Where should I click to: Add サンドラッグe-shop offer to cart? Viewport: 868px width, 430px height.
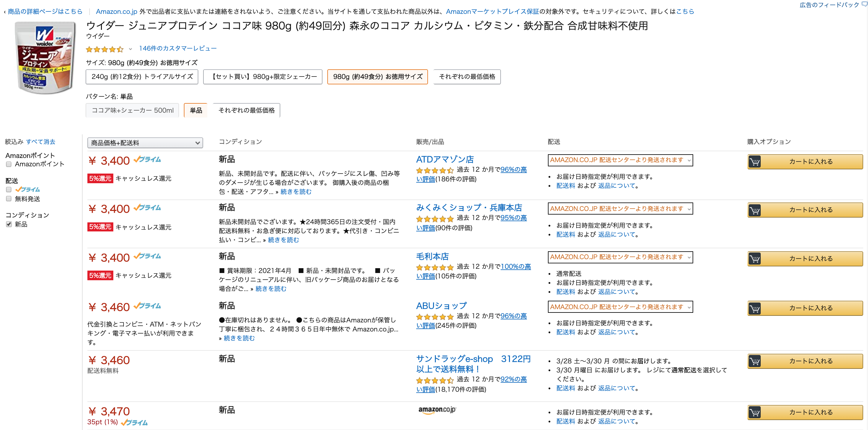click(x=805, y=361)
